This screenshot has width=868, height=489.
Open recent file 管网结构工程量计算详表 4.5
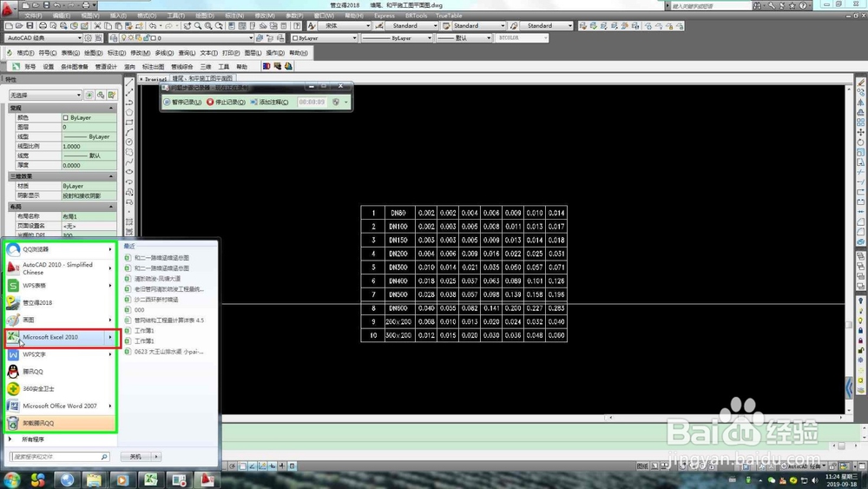click(169, 320)
